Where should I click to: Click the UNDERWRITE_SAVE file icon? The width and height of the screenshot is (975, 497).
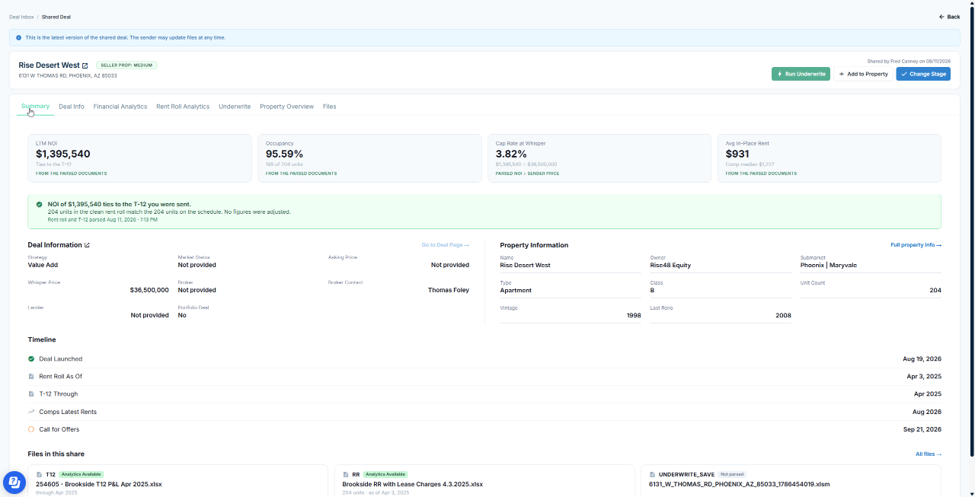[652, 474]
